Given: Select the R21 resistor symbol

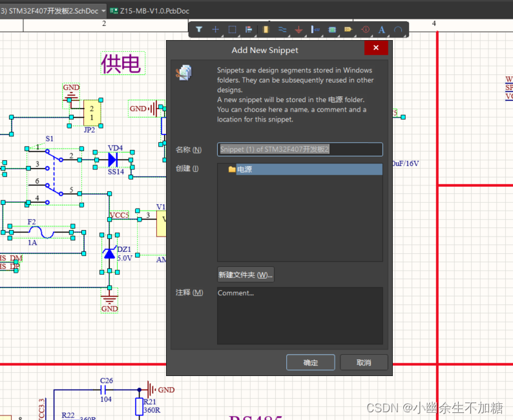Looking at the screenshot, I should coord(139,406).
